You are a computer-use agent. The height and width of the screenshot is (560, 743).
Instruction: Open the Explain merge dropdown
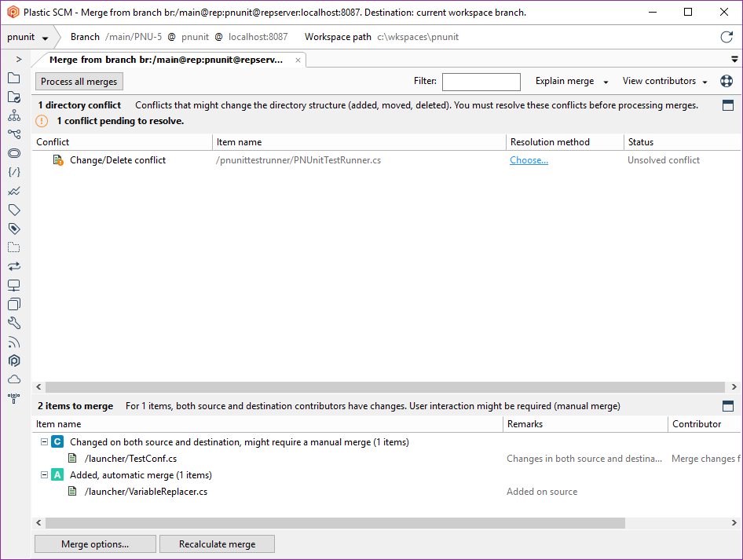pos(572,81)
